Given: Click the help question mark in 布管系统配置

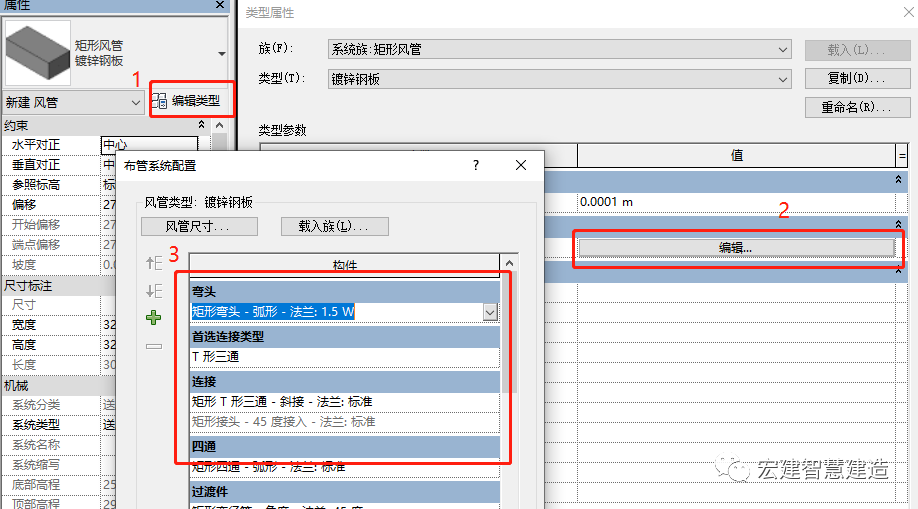Looking at the screenshot, I should tap(476, 165).
